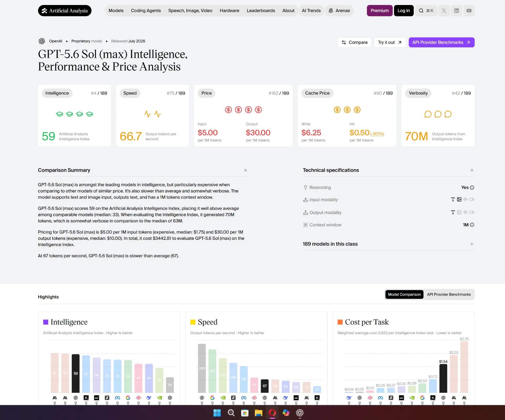Follow the OpenAI creator link in the breadcrumb

click(55, 41)
